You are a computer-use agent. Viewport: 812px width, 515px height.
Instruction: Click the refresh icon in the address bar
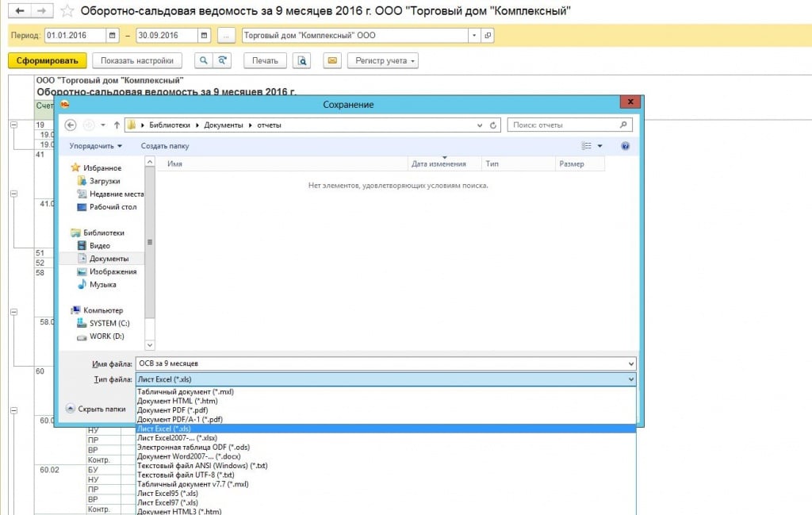coord(494,125)
